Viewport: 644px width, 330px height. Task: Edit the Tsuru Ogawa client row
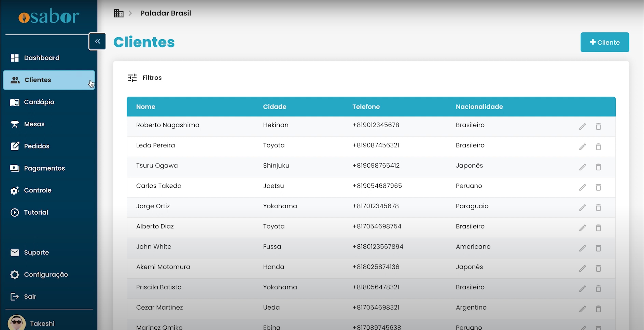click(583, 167)
